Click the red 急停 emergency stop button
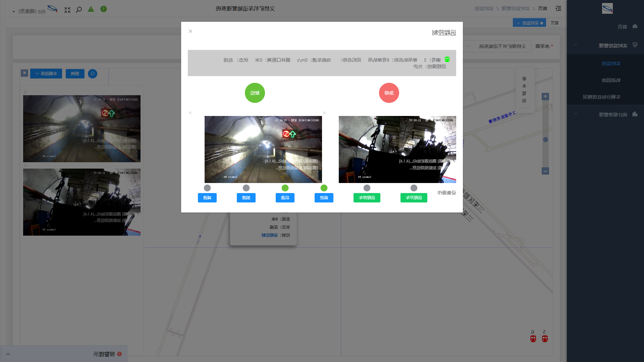This screenshot has height=362, width=644. 389,93
